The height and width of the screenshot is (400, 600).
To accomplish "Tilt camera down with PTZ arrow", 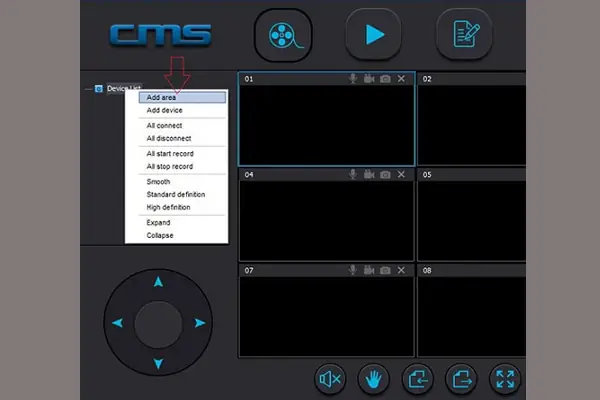I will pos(158,363).
